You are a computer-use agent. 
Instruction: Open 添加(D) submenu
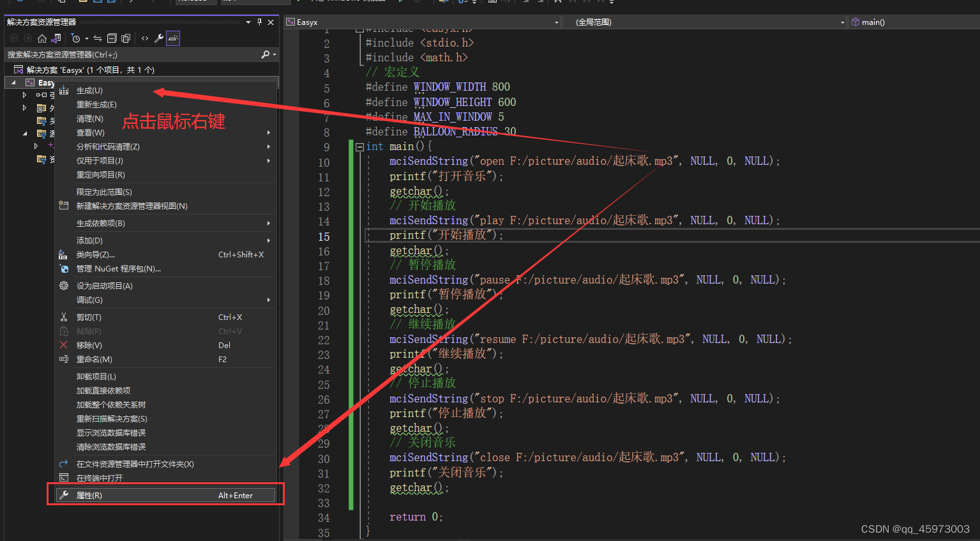pyautogui.click(x=166, y=241)
